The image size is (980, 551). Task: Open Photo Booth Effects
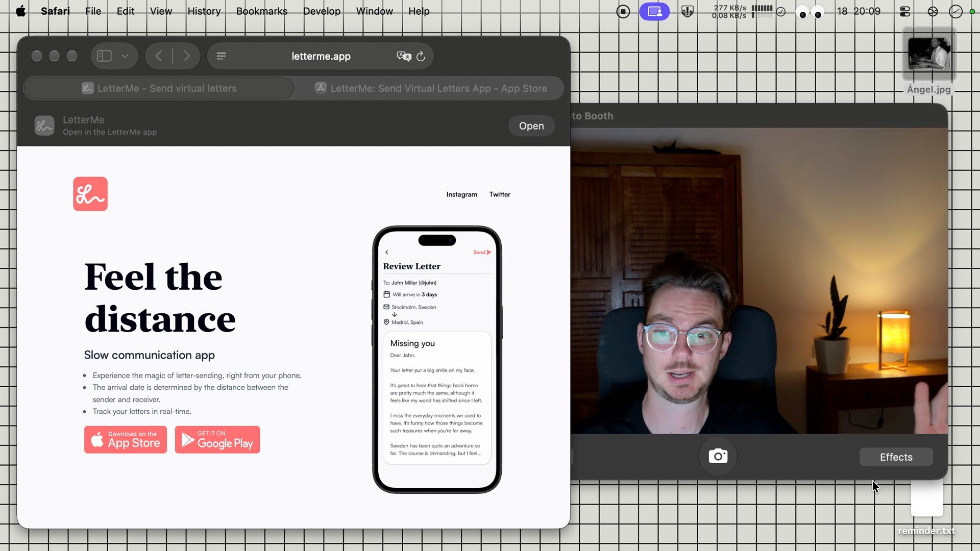point(896,457)
